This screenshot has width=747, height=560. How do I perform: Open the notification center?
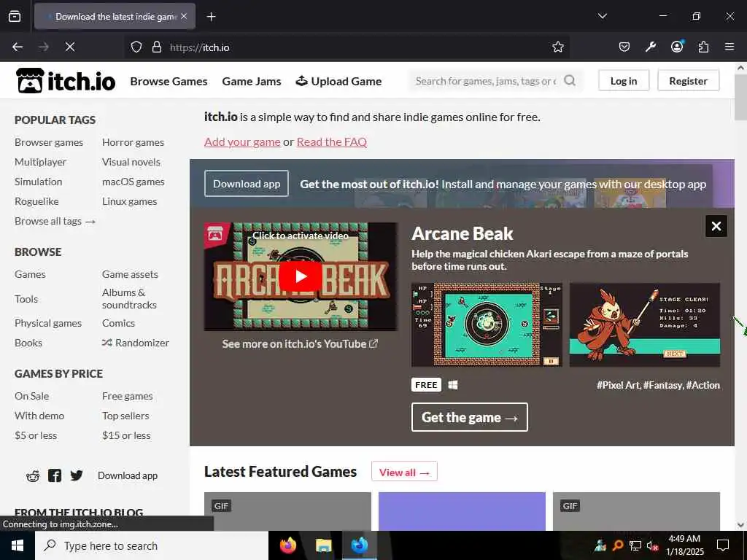[723, 545]
